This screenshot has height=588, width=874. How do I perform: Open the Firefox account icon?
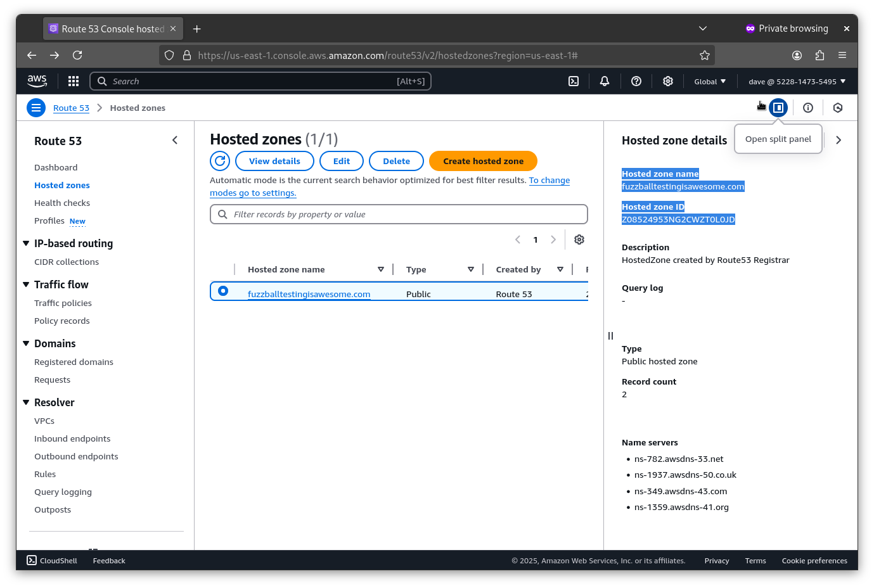coord(797,55)
